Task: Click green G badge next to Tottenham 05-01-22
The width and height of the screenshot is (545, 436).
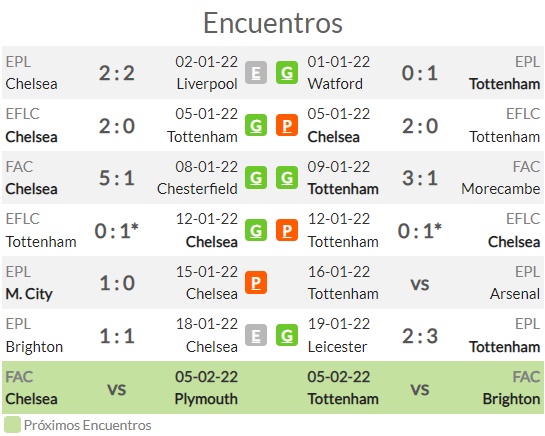Action: (256, 125)
